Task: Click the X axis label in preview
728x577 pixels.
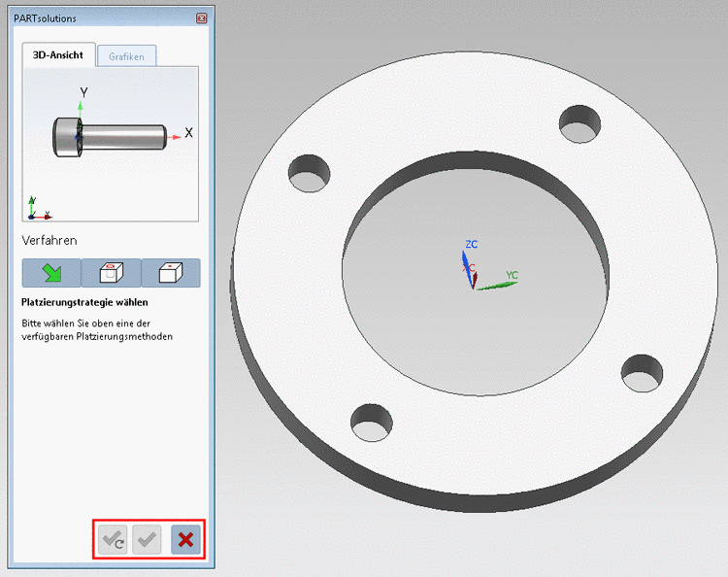Action: pyautogui.click(x=188, y=133)
